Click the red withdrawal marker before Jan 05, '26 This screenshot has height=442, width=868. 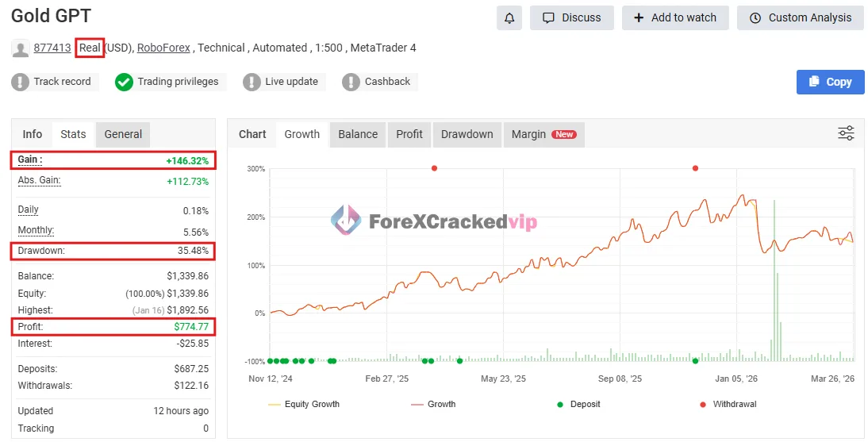coord(695,168)
